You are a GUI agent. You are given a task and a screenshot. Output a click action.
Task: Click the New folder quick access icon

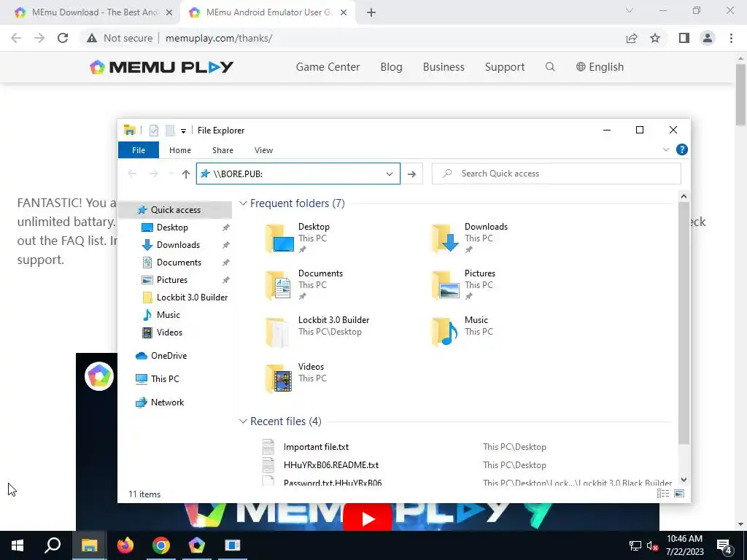click(170, 130)
